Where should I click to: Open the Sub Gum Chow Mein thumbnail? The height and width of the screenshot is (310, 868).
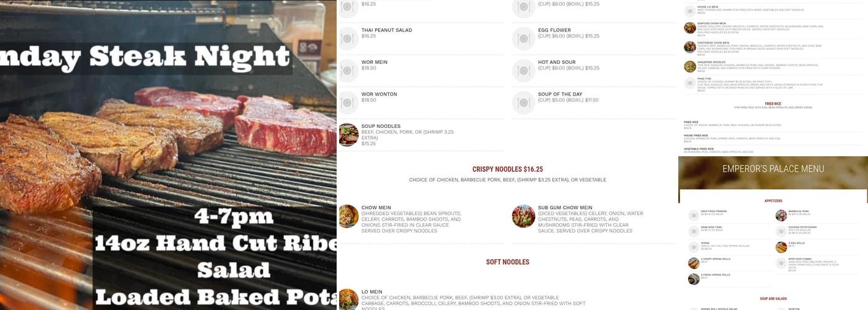523,216
